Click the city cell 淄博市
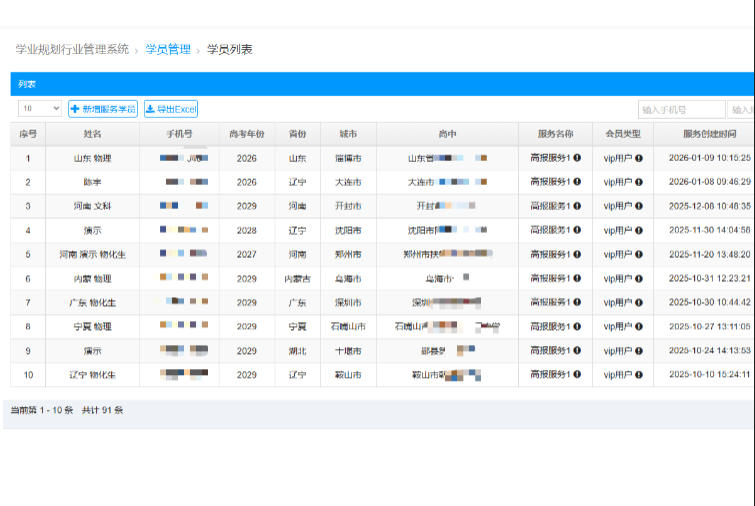755x506 pixels. tap(348, 158)
